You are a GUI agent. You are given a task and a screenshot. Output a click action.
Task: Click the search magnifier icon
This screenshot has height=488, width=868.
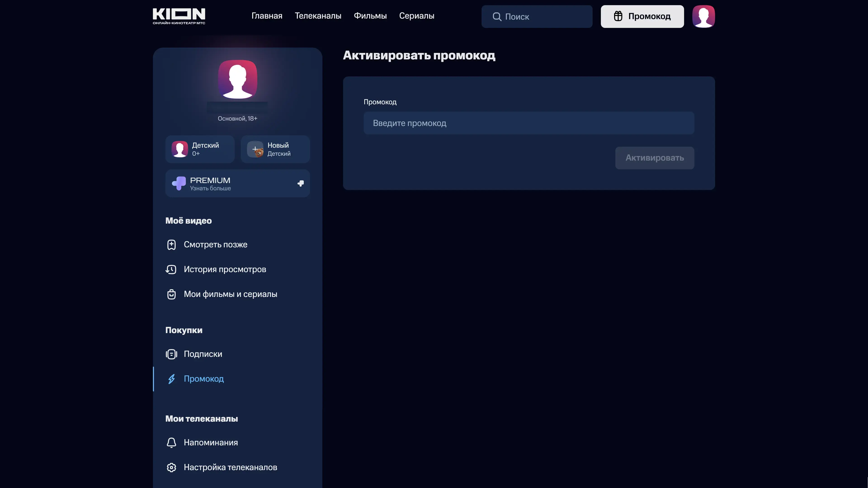click(x=497, y=16)
